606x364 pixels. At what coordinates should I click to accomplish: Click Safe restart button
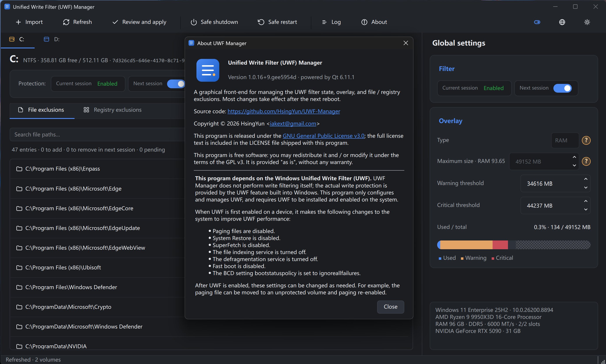coord(277,22)
